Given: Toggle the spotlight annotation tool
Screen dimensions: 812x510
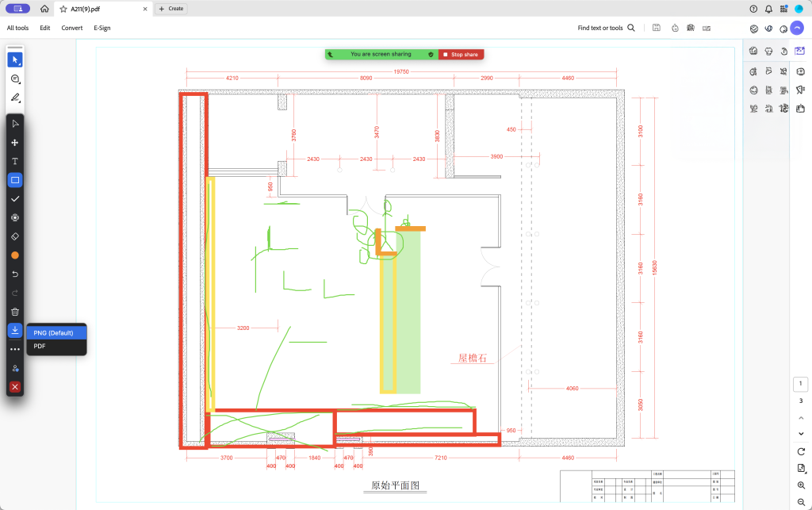Looking at the screenshot, I should 15,217.
